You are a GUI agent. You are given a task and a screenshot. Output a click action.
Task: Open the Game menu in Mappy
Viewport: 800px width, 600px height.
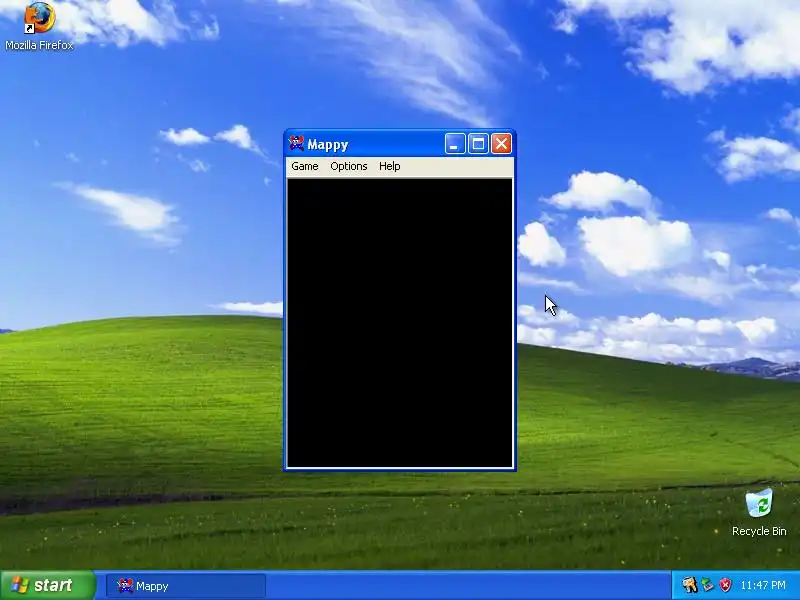tap(305, 166)
